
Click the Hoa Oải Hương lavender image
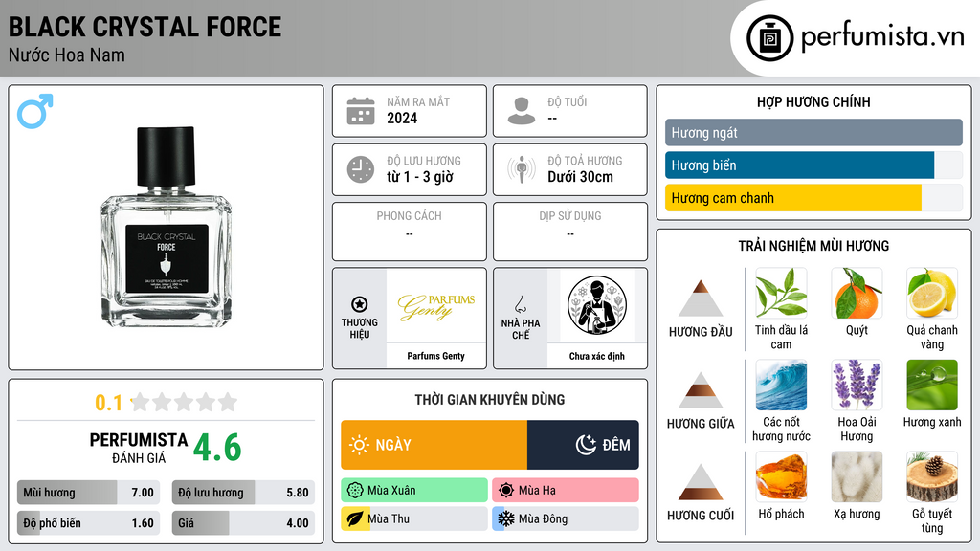click(x=857, y=385)
